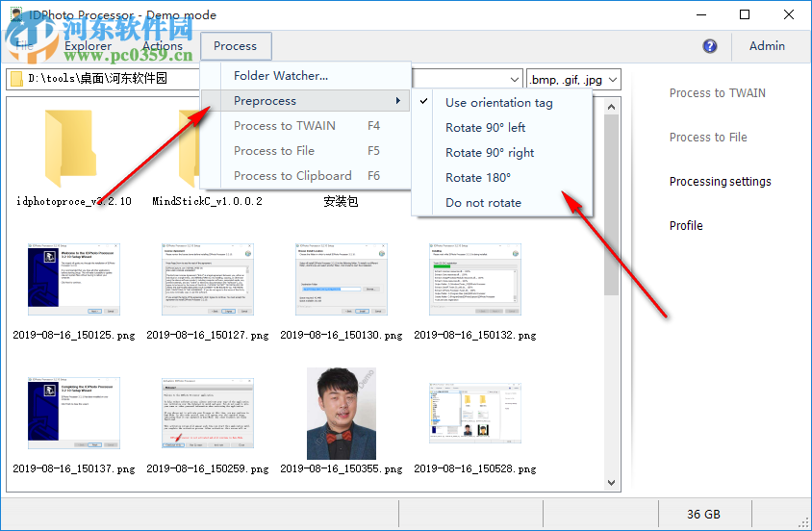Select thumbnail 2019-08-16_150259.png
Screen dimensions: 812x531
click(207, 413)
